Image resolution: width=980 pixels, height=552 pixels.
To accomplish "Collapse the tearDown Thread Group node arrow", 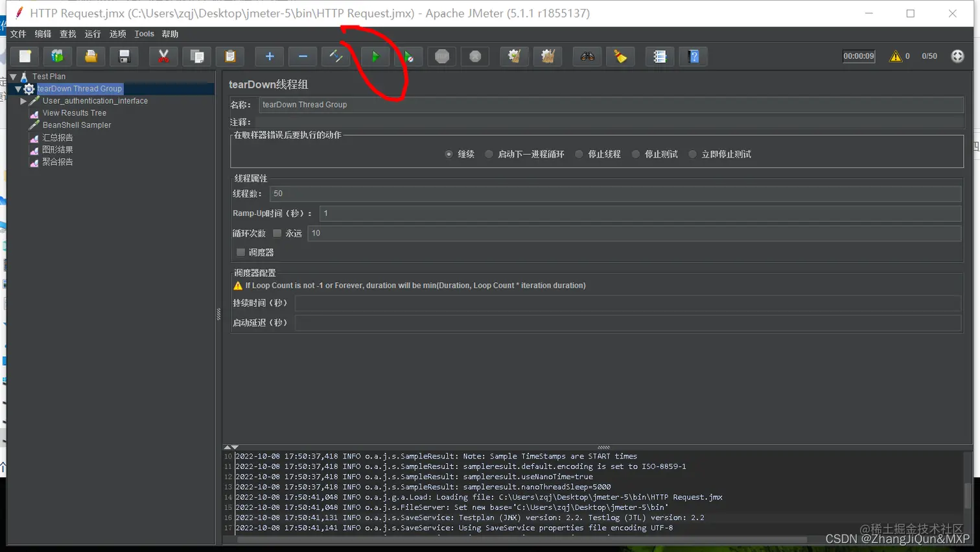I will [18, 89].
